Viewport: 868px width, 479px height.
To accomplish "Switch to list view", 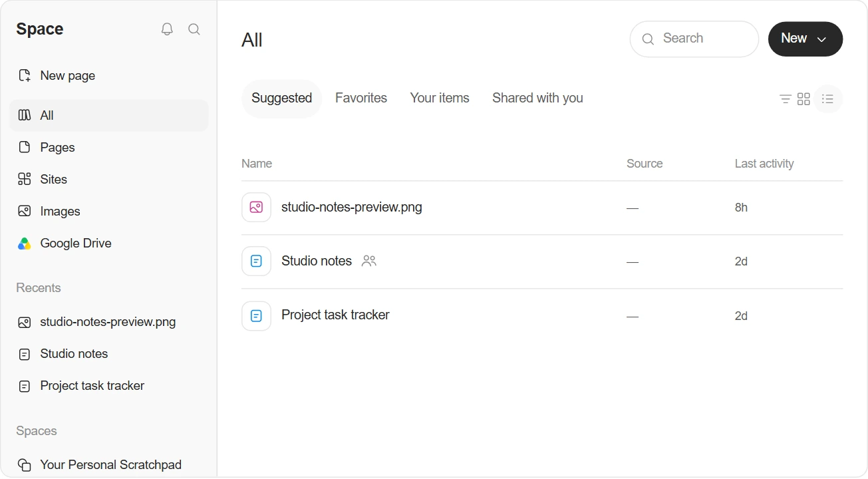I will coord(828,99).
